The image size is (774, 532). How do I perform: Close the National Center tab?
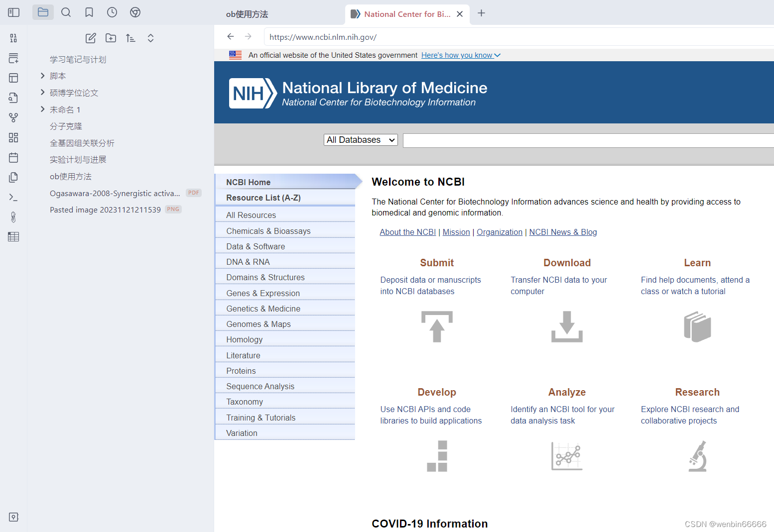460,14
